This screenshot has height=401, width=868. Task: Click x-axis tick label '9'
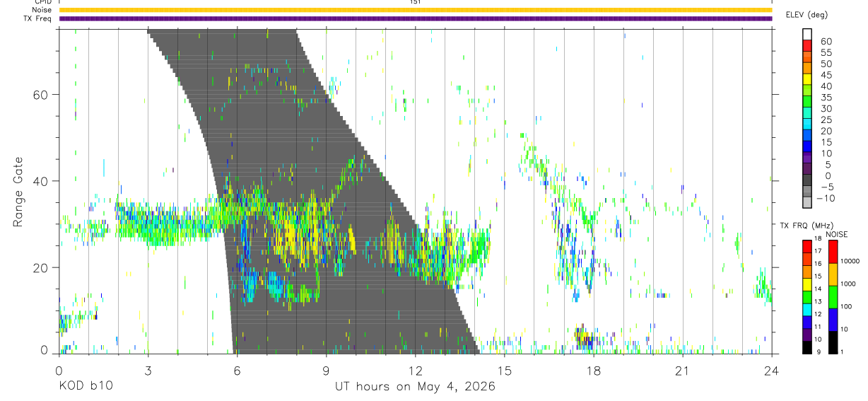click(326, 371)
